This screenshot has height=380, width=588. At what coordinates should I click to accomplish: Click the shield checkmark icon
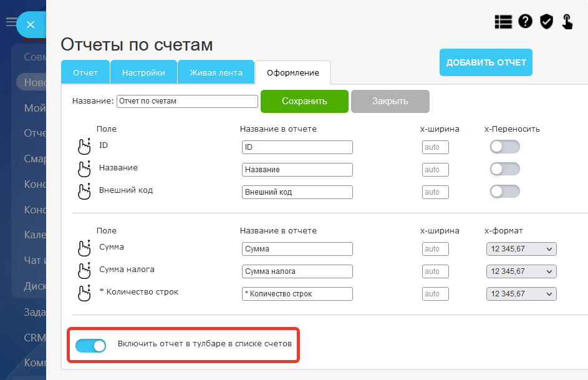[546, 22]
